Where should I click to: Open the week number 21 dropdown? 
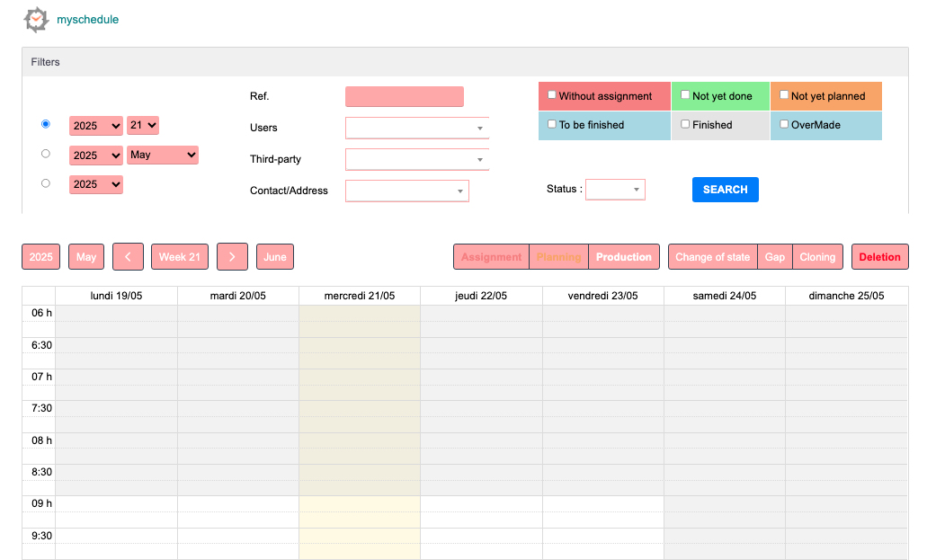click(143, 126)
